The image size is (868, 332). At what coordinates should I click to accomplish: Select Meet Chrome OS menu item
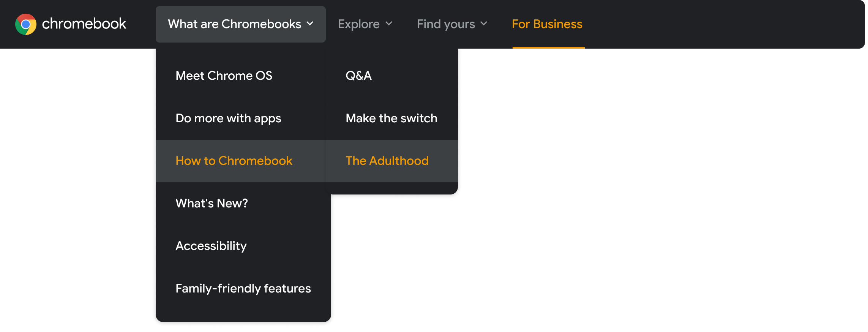point(224,76)
